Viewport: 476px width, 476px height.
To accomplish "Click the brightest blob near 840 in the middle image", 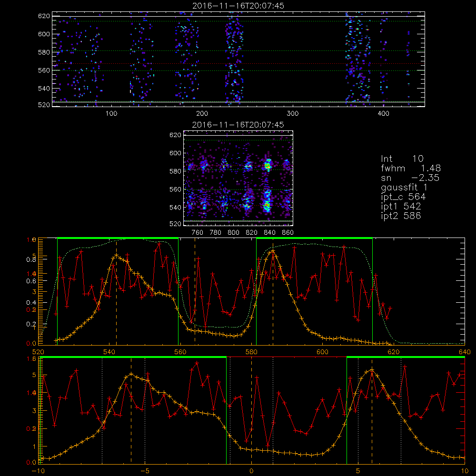I will 268,166.
